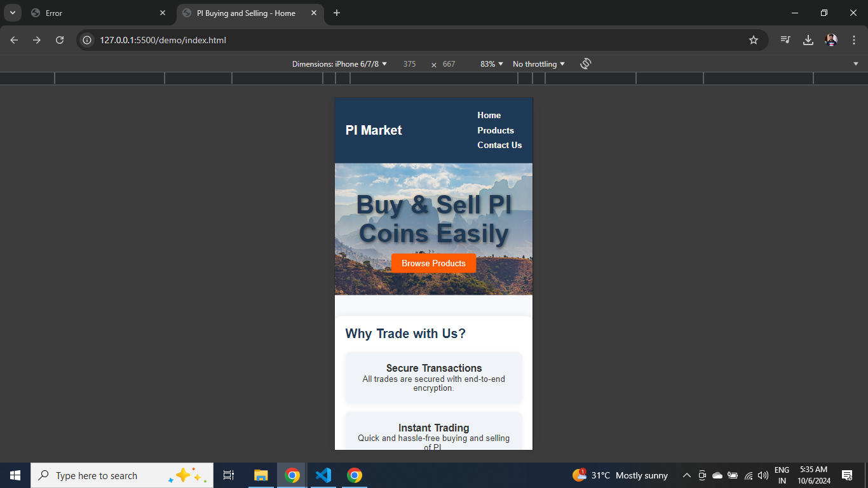The image size is (868, 488).
Task: Open the Contact Us navigation link
Action: point(499,145)
